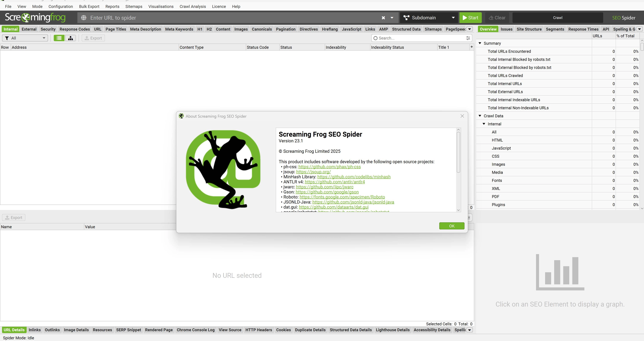Click the globe icon in URL bar
Viewport: 644px width, 341px height.
point(84,18)
